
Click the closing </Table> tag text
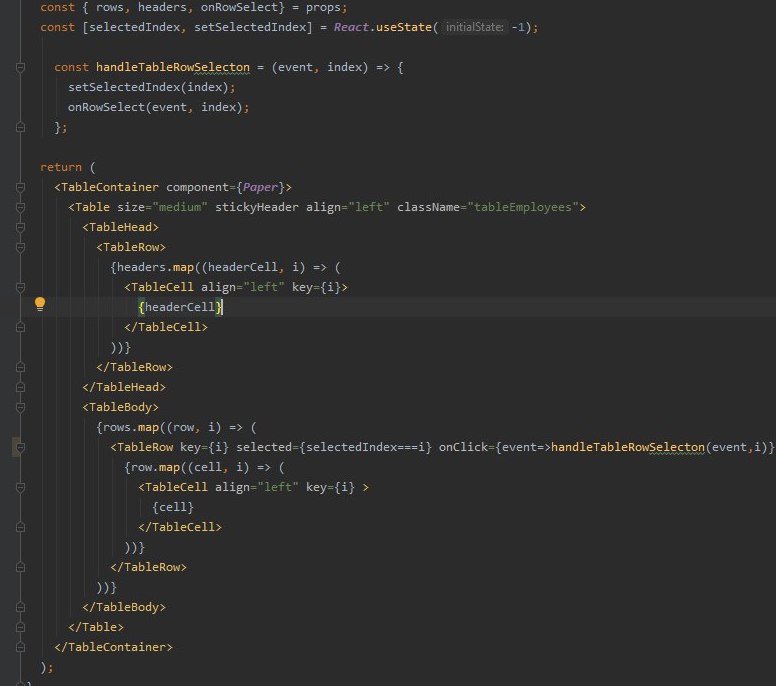coord(96,627)
